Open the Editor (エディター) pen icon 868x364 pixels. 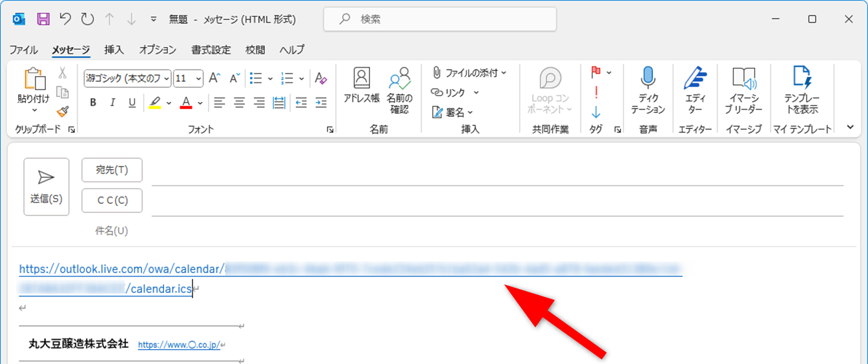tap(696, 90)
